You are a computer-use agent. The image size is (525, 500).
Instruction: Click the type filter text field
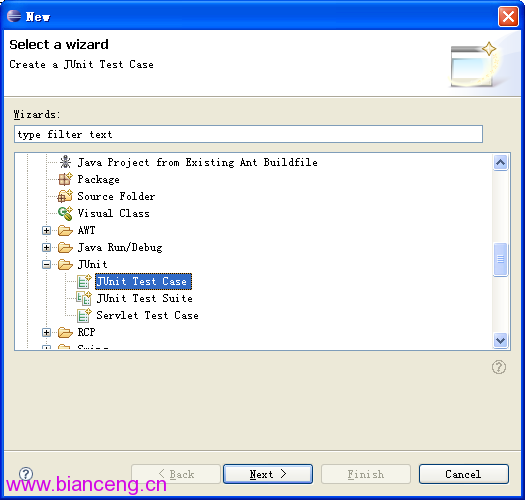pos(248,134)
